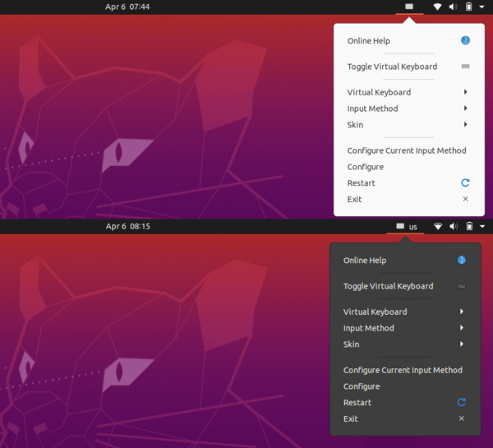Click keyboard indicator icon in lower top bar
Image resolution: width=493 pixels, height=448 pixels.
click(400, 226)
